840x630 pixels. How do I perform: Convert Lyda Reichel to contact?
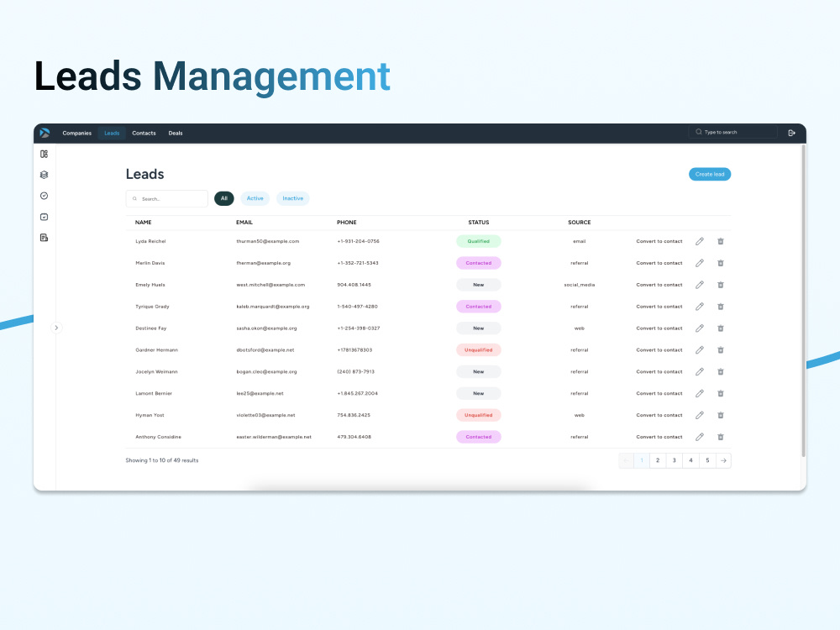click(x=659, y=242)
